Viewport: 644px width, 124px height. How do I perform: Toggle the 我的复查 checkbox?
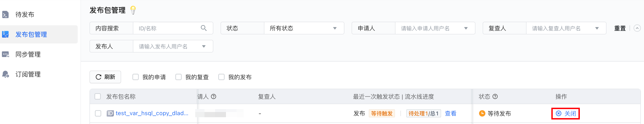click(x=179, y=77)
